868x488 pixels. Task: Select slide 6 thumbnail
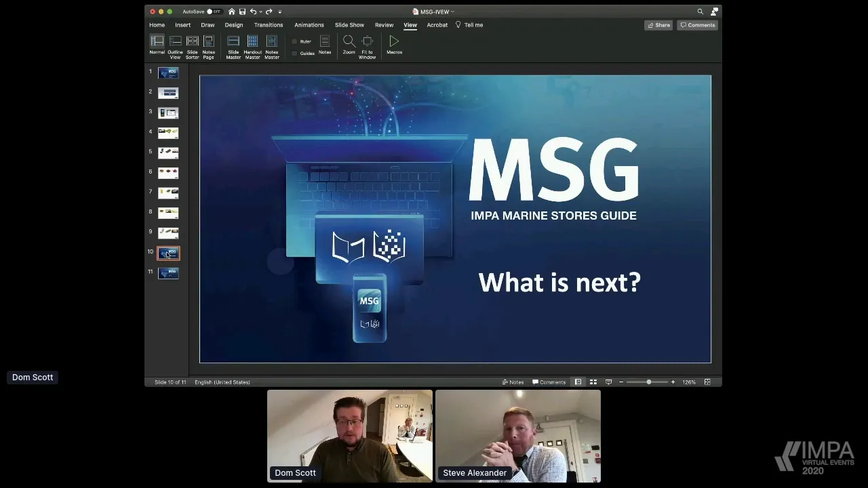pyautogui.click(x=168, y=173)
